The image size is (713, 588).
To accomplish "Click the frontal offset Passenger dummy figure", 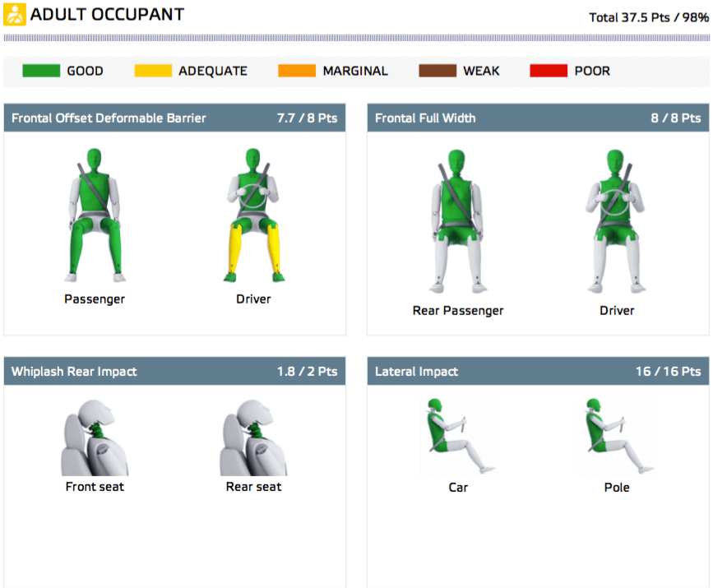I will [95, 215].
